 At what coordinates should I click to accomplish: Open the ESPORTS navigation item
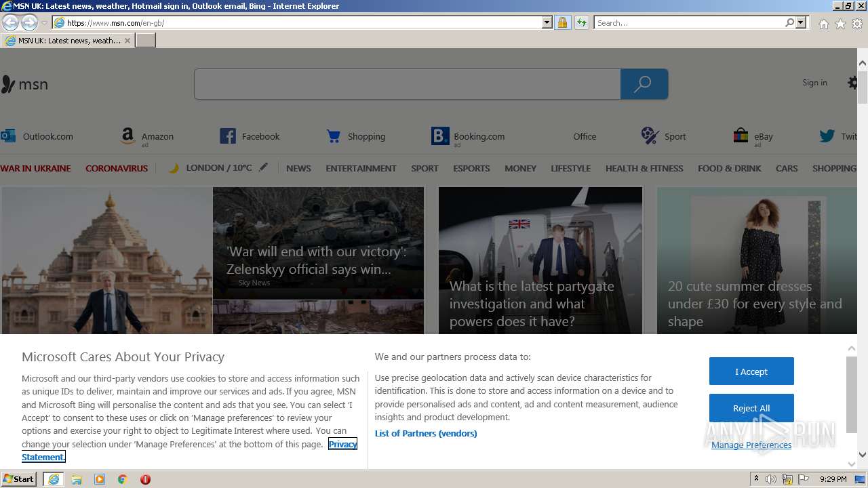[471, 168]
